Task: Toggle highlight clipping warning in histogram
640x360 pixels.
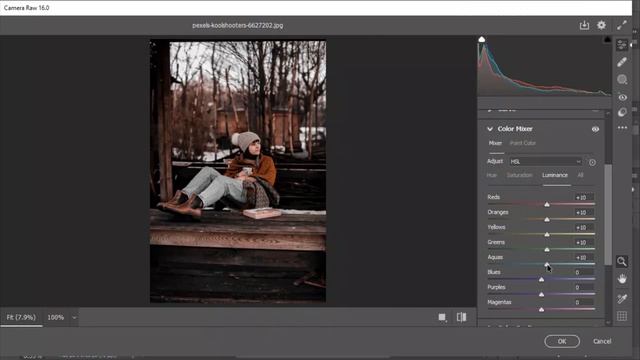Action: (x=607, y=40)
